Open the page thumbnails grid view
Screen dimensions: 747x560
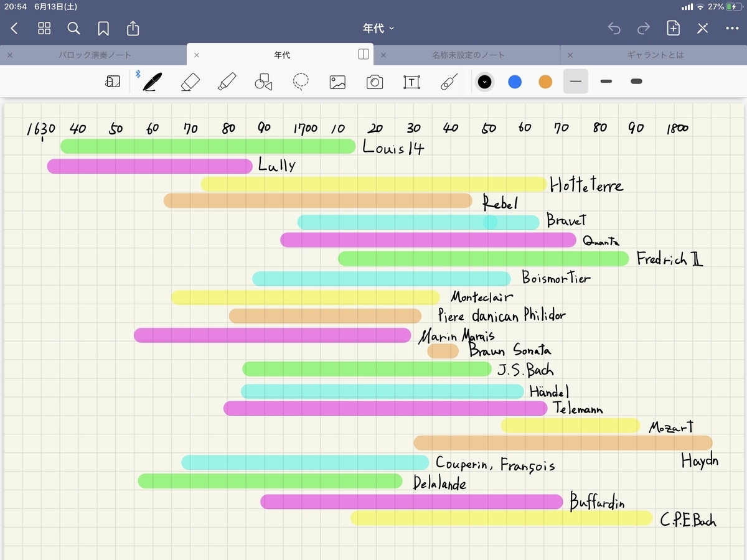(x=44, y=29)
